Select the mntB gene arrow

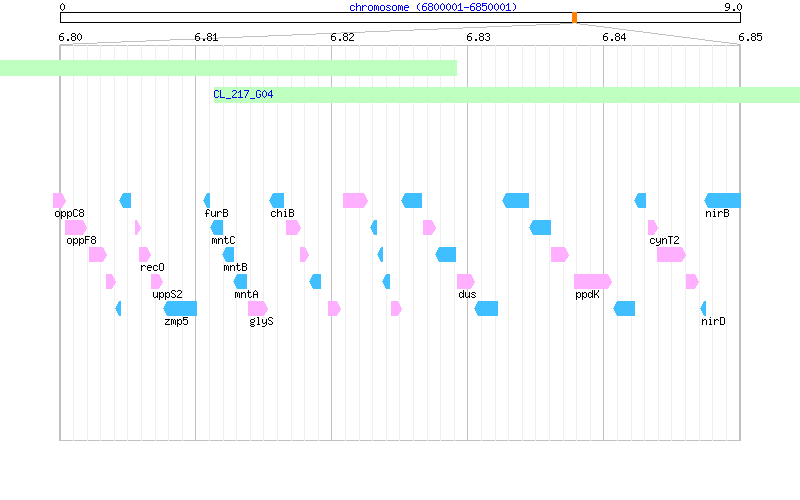tap(229, 255)
